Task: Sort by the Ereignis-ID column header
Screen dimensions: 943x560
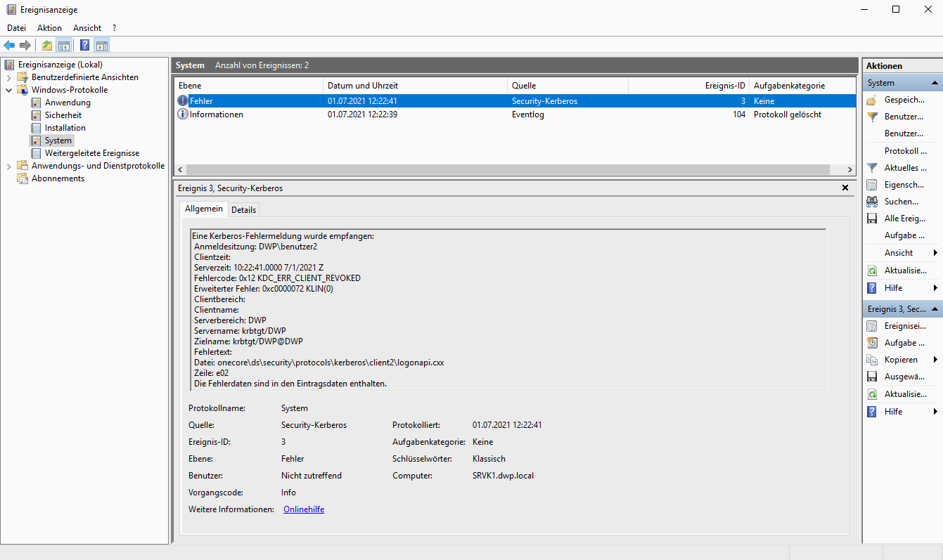Action: click(724, 86)
